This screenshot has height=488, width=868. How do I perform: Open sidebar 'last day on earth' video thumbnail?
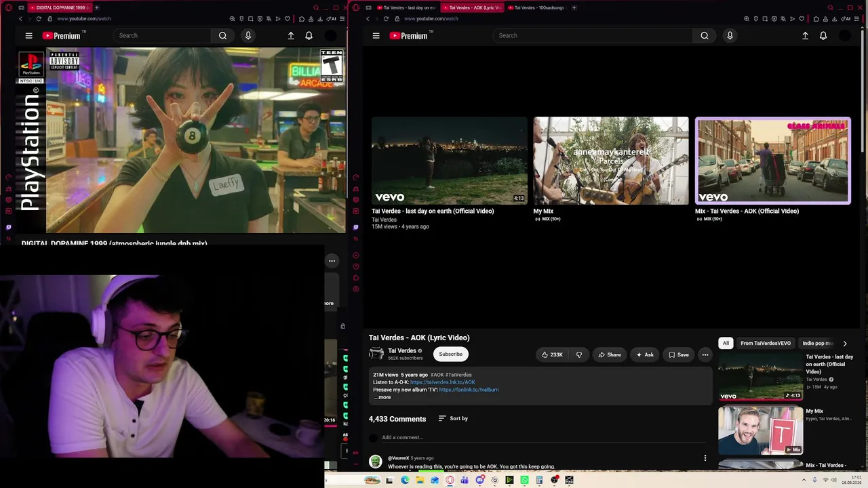(x=760, y=376)
